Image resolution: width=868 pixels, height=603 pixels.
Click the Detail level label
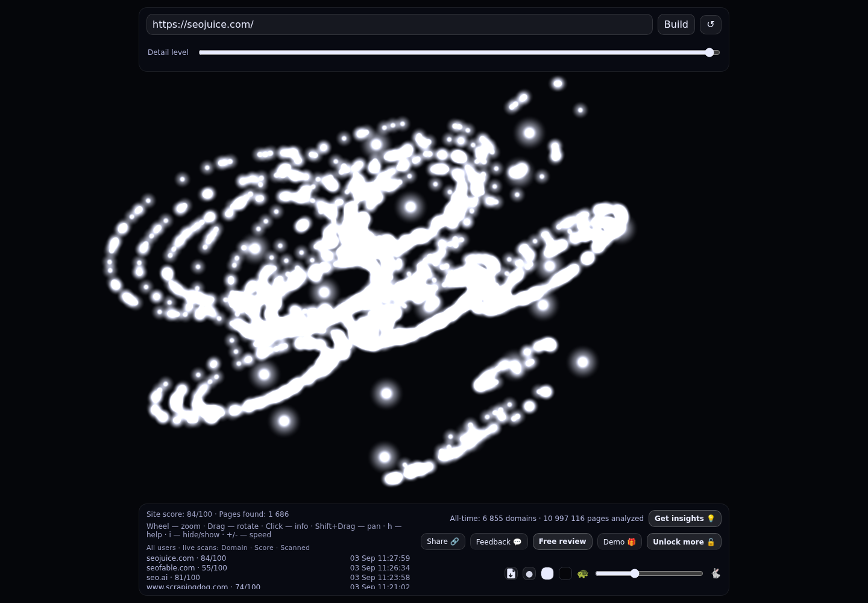click(168, 52)
